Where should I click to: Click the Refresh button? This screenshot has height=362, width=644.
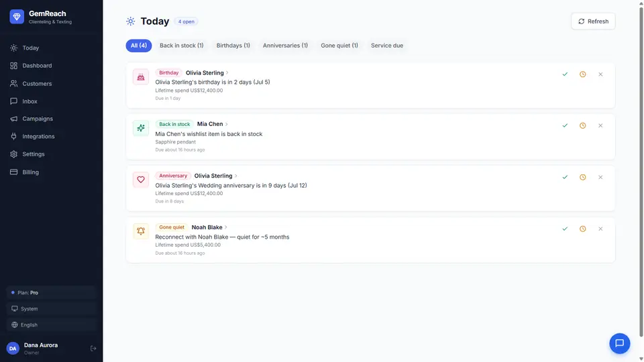click(593, 21)
